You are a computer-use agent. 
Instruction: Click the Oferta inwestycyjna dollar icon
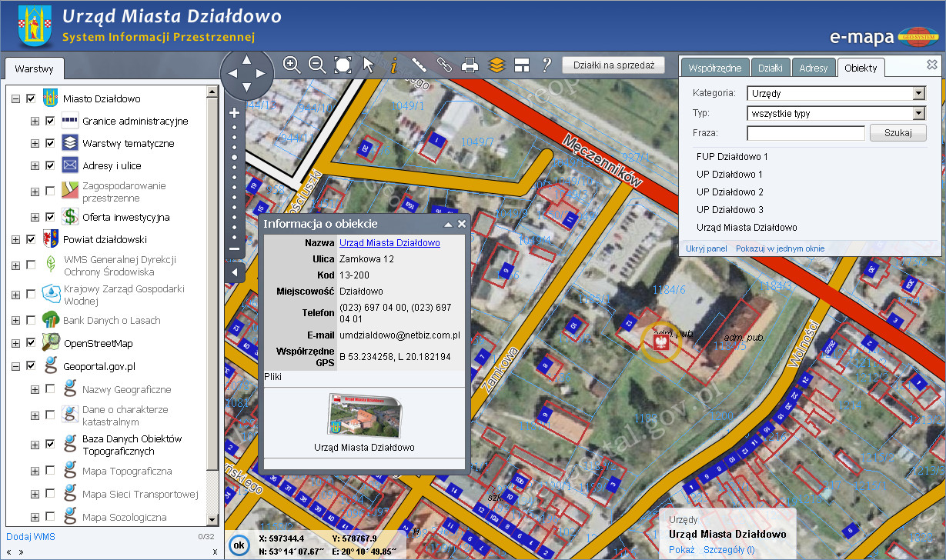click(70, 217)
